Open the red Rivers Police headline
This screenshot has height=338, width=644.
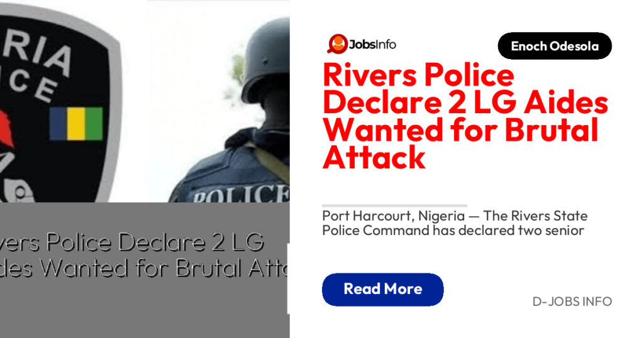[x=465, y=116]
